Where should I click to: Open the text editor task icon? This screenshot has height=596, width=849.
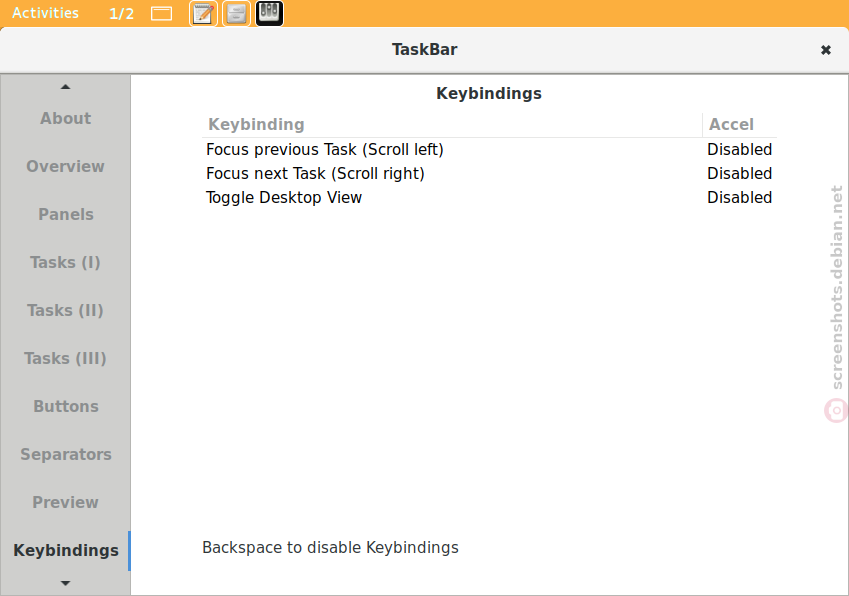point(203,14)
